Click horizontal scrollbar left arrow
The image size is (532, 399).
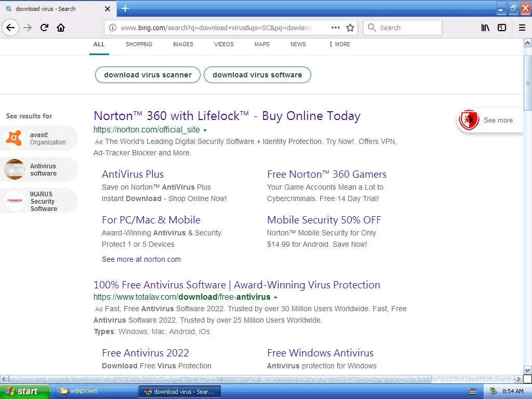point(4,379)
